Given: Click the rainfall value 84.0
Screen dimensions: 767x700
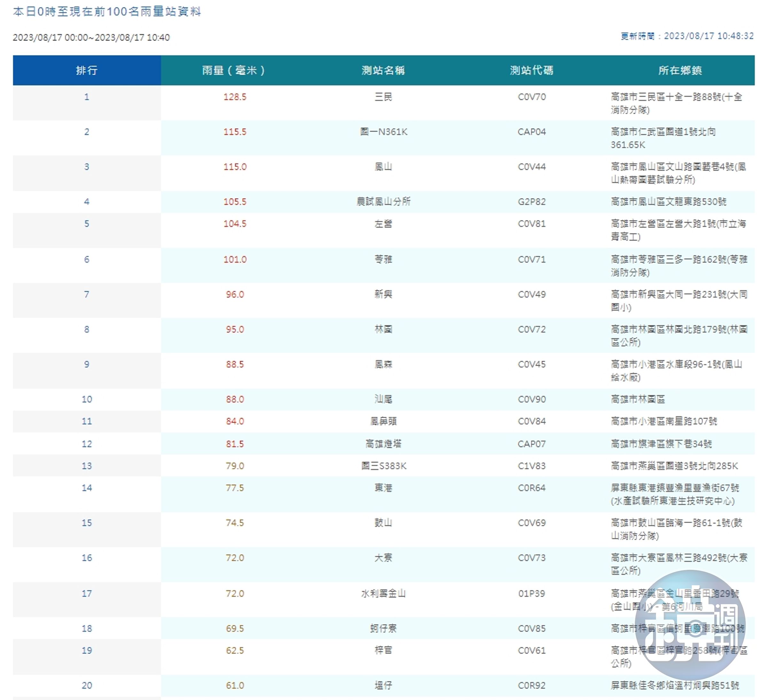Looking at the screenshot, I should (x=235, y=421).
